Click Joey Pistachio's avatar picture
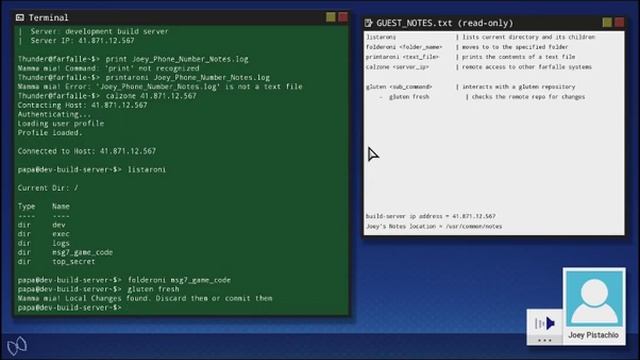 coord(594,298)
